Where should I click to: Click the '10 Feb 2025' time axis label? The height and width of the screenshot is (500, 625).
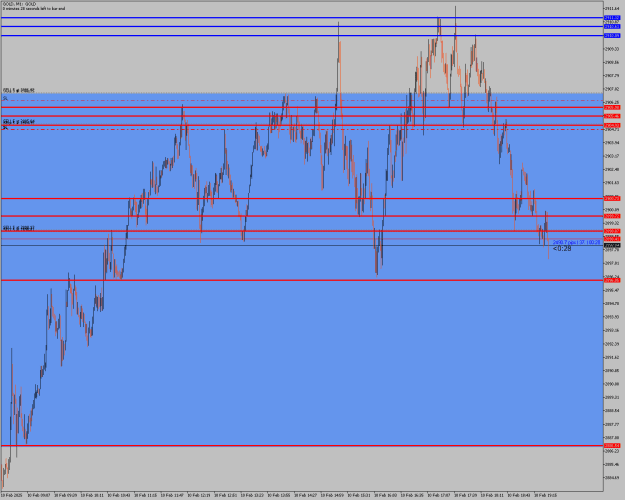click(x=11, y=495)
